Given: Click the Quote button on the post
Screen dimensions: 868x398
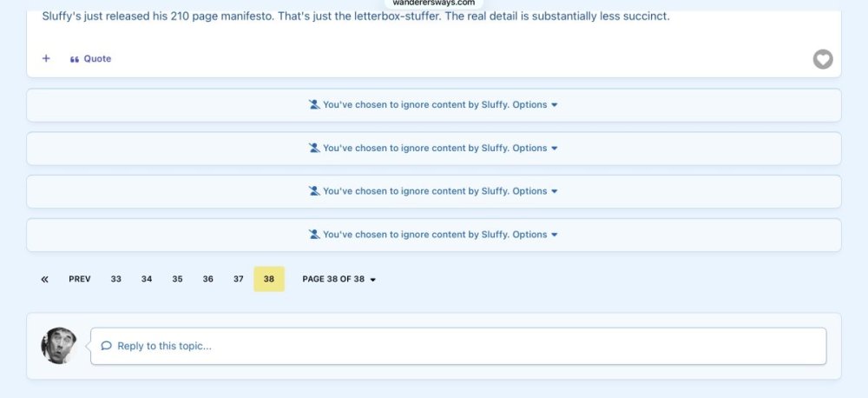Looking at the screenshot, I should coord(91,59).
